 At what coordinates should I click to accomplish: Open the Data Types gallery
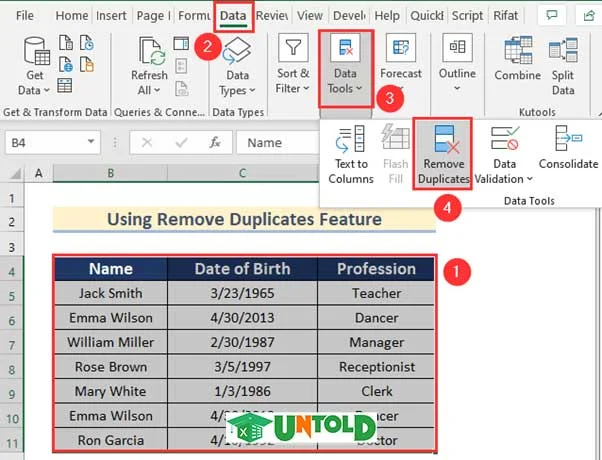click(237, 66)
